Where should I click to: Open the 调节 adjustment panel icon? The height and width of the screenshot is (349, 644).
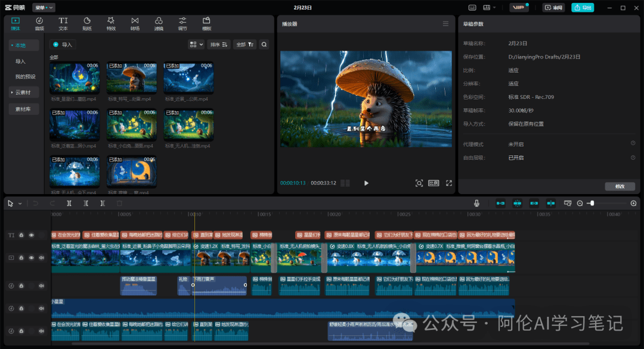click(x=182, y=24)
